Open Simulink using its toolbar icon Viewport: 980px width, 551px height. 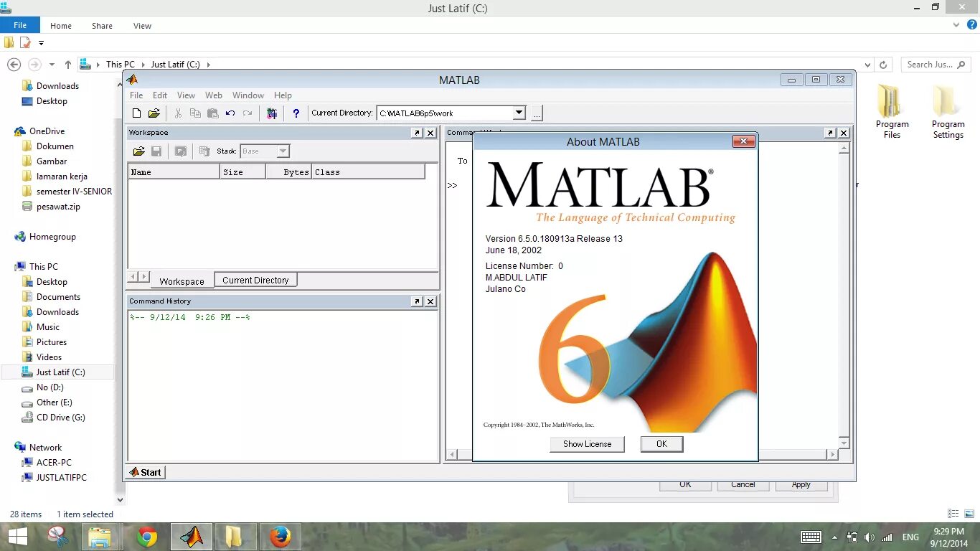pos(271,113)
